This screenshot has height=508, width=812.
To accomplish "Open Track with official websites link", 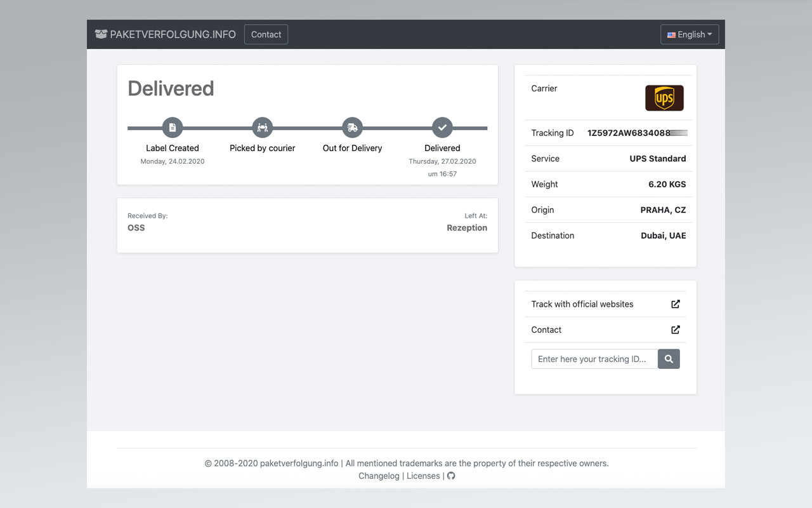I will (582, 304).
